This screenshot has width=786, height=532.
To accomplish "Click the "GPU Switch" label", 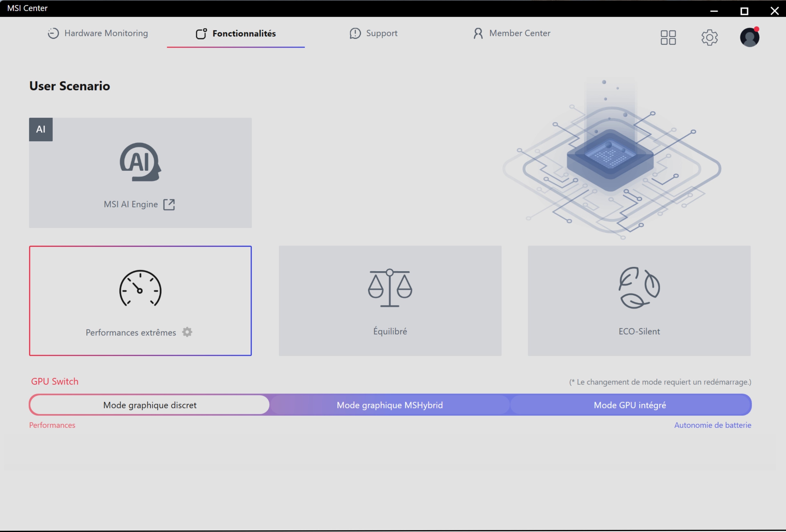I will pos(55,382).
